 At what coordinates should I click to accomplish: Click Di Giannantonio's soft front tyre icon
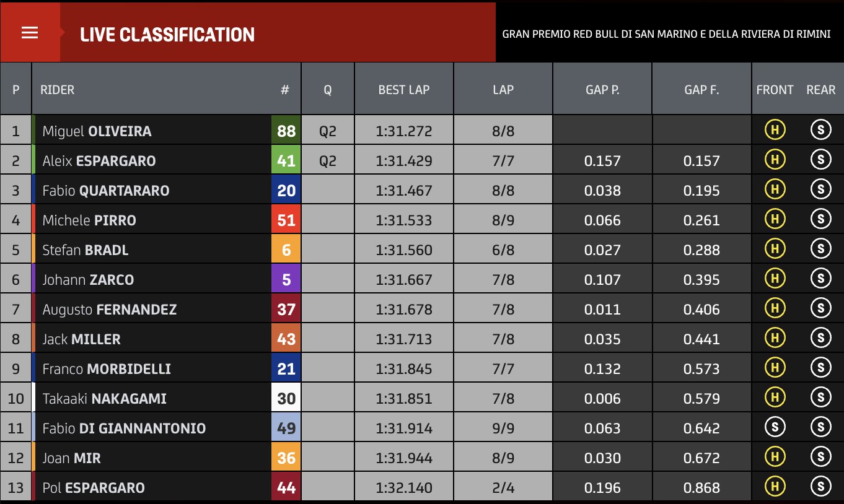(774, 427)
